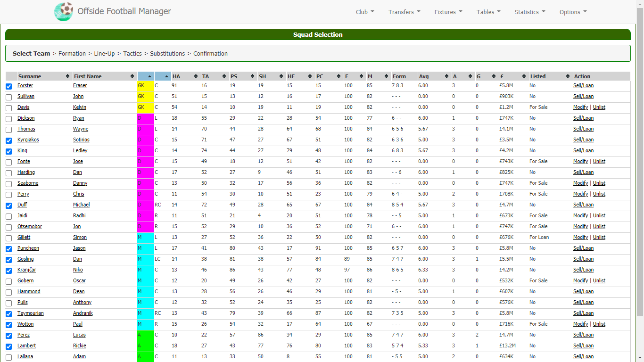Sort by PS column sort arrows
The image size is (644, 362).
click(x=252, y=76)
